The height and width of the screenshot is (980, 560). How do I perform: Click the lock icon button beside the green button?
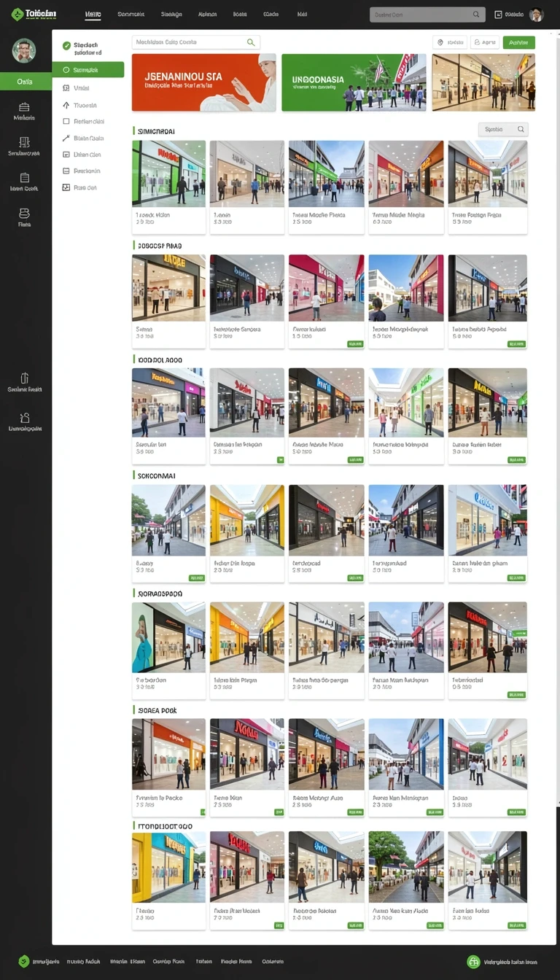485,42
